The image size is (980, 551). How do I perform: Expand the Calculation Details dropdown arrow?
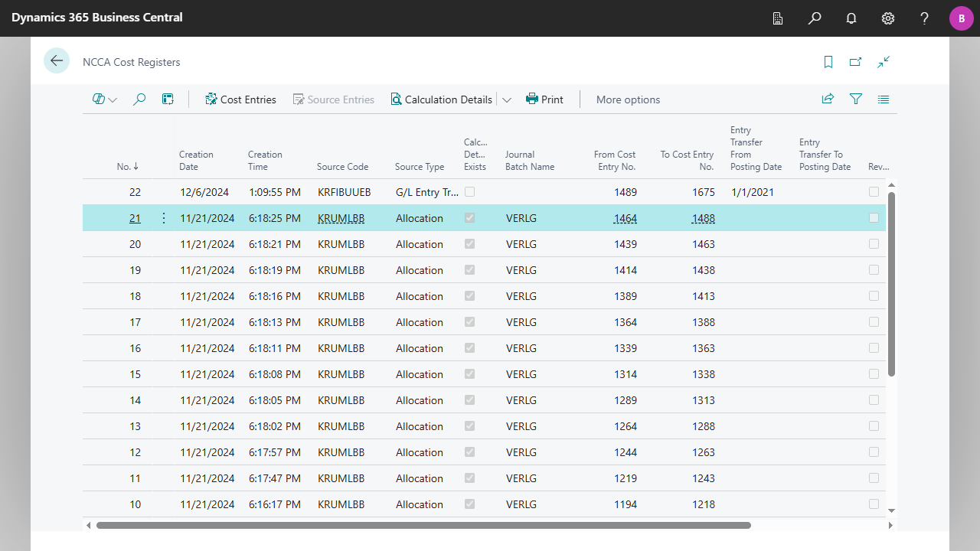pyautogui.click(x=507, y=100)
